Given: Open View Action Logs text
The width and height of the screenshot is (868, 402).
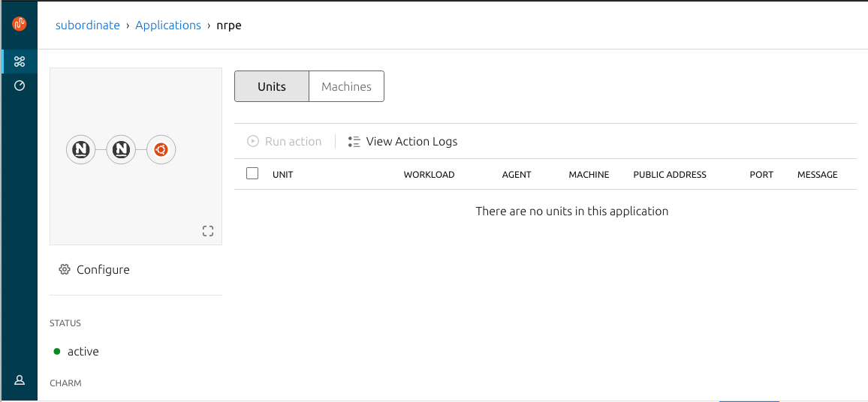Looking at the screenshot, I should [412, 142].
